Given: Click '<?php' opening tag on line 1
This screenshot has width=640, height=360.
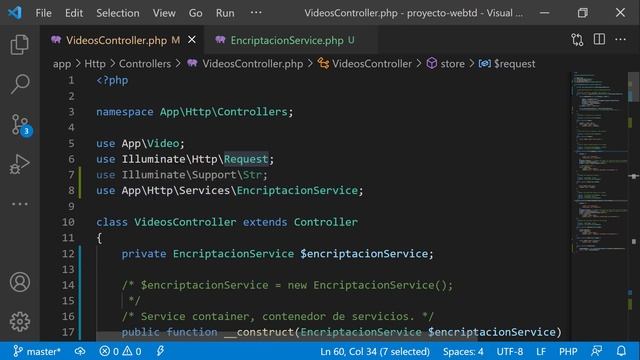Looking at the screenshot, I should coord(112,80).
